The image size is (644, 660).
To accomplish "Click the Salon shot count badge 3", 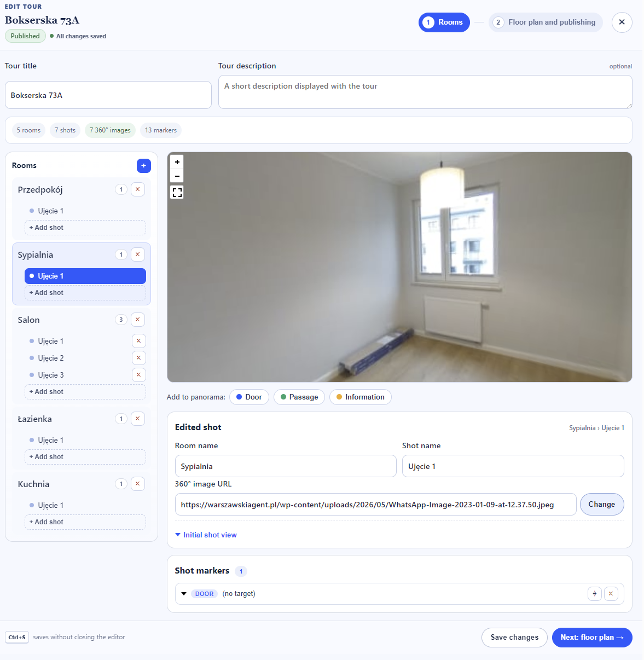I will pos(121,320).
